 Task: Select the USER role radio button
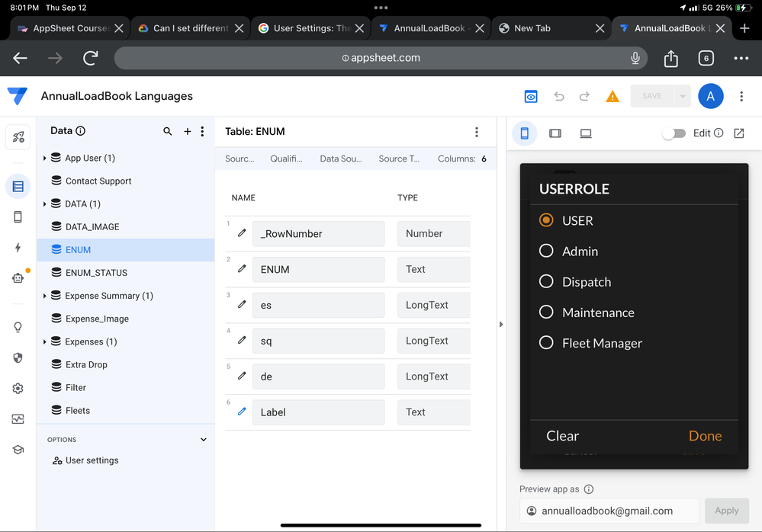[x=546, y=220]
